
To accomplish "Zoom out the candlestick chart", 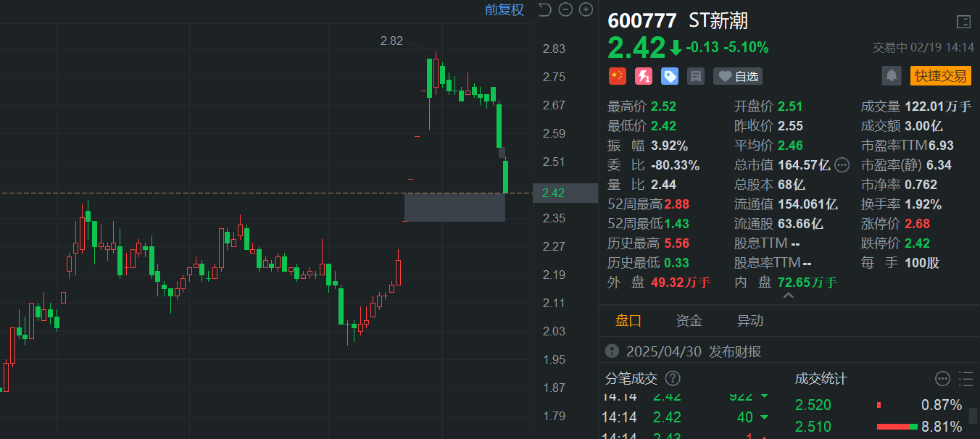I will [566, 9].
